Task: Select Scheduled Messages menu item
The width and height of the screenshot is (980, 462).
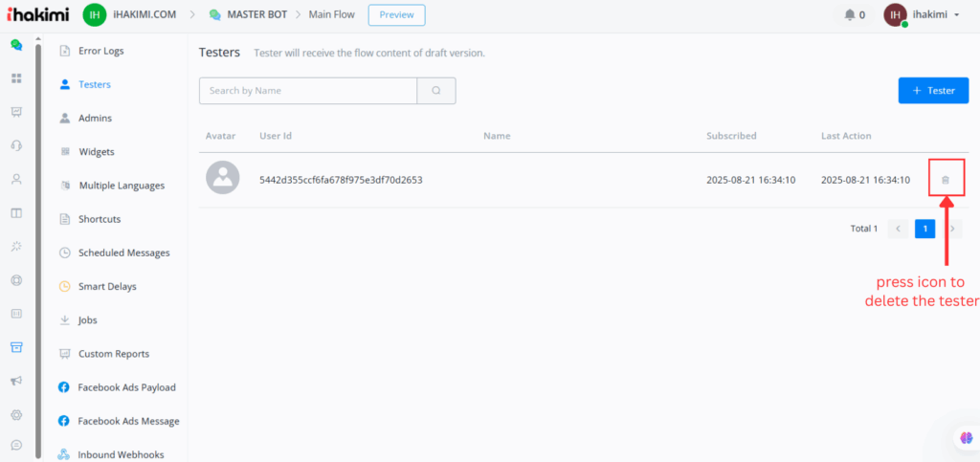Action: click(123, 253)
